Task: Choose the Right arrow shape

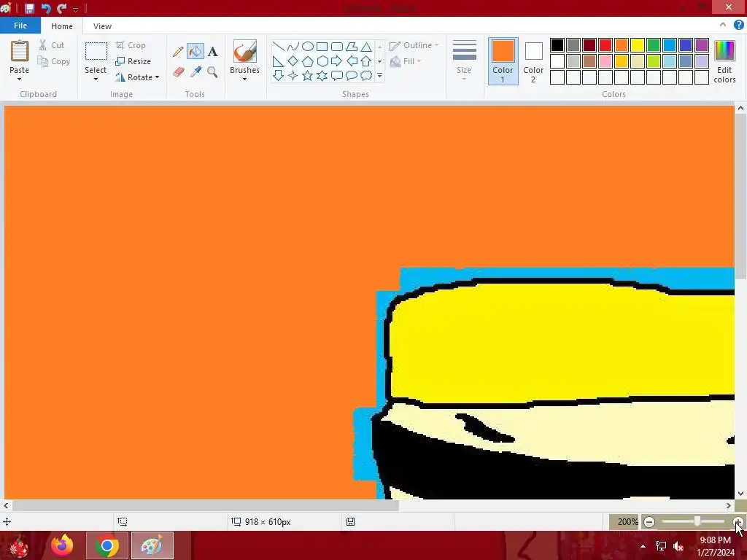Action: (337, 61)
